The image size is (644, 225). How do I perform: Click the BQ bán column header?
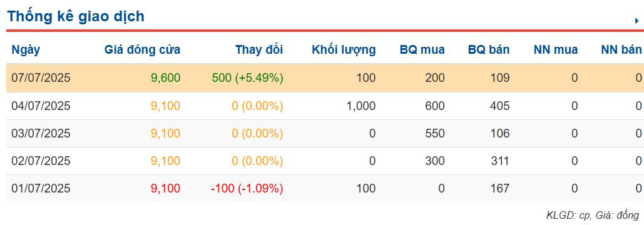click(x=489, y=50)
